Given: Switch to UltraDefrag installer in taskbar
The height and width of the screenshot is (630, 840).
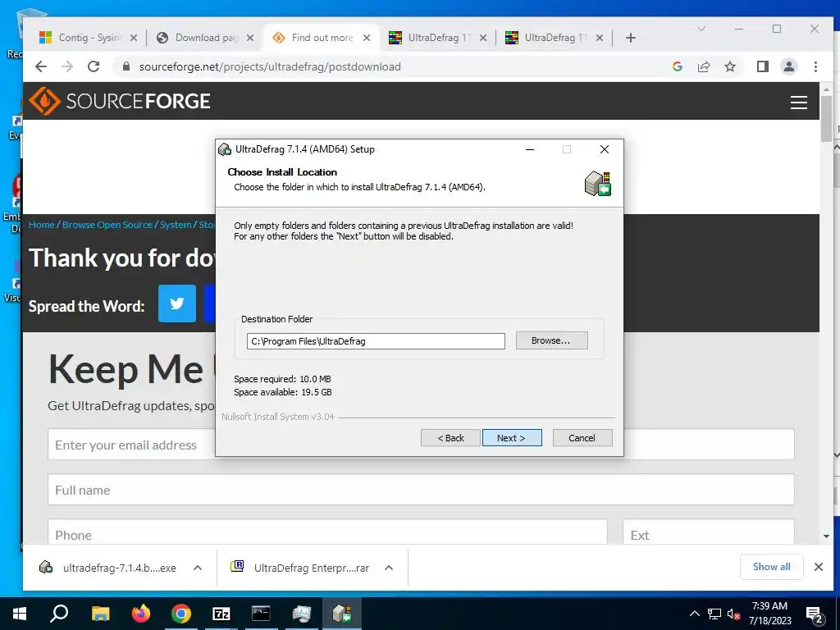Looking at the screenshot, I should (x=342, y=614).
